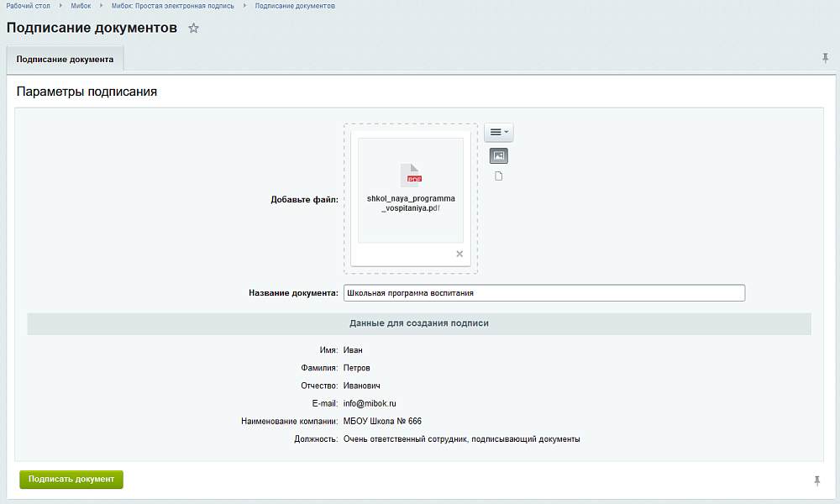Switch file area to list view

click(x=498, y=176)
